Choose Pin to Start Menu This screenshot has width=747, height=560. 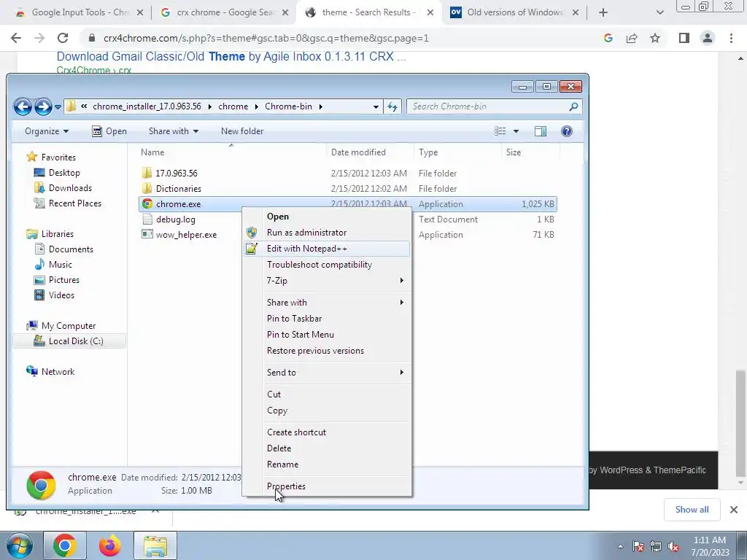coord(326,335)
